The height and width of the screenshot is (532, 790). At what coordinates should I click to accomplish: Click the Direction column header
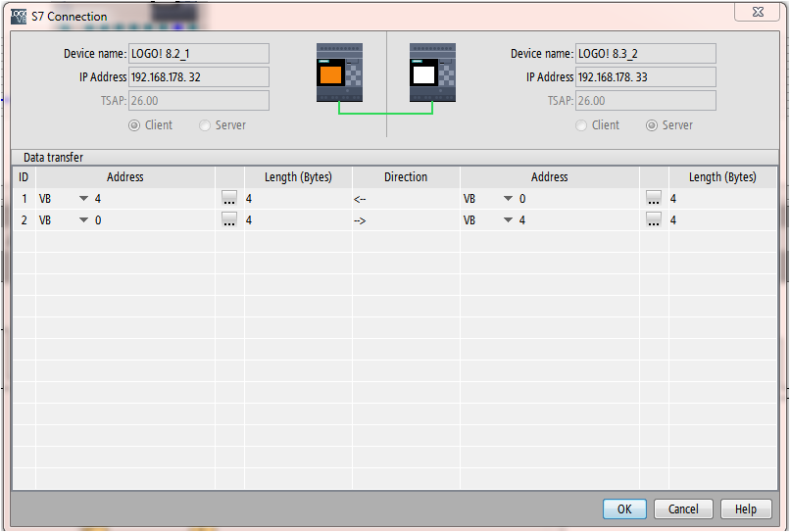(x=406, y=176)
